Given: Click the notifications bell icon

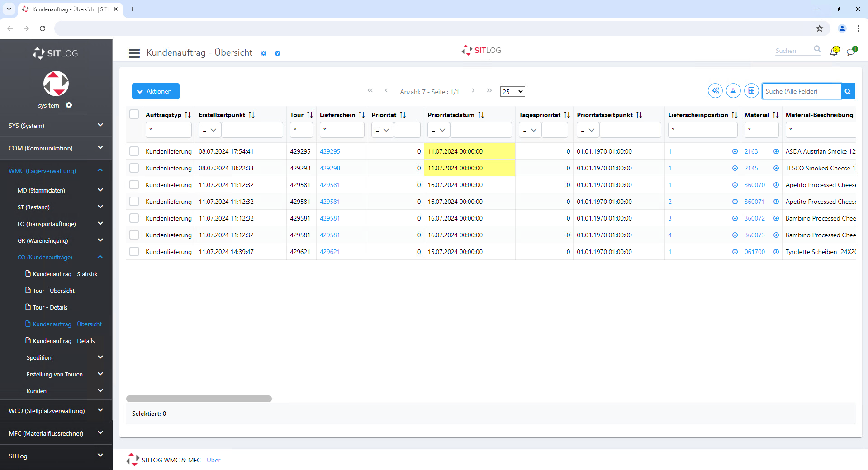Looking at the screenshot, I should tap(834, 52).
